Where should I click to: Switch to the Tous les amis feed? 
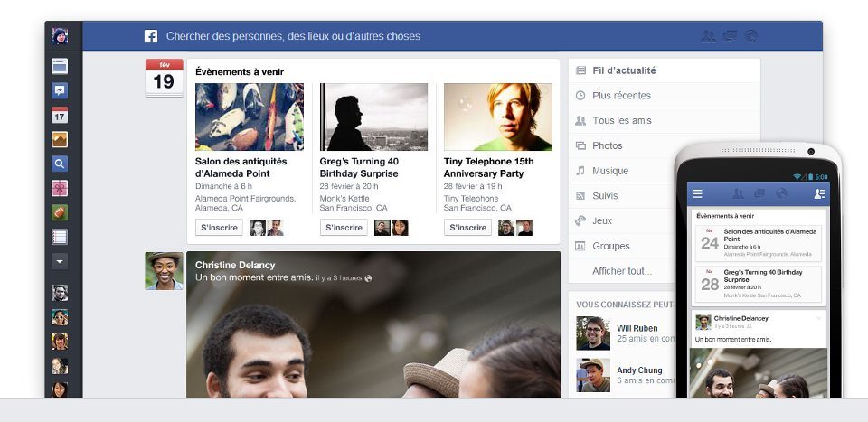point(621,121)
